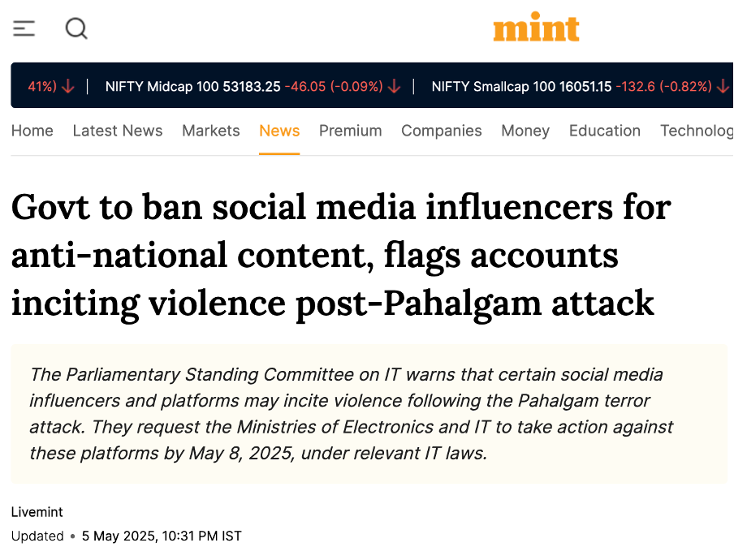
Task: Click the NIFTY Smallcap 100 down arrow
Action: coord(723,86)
